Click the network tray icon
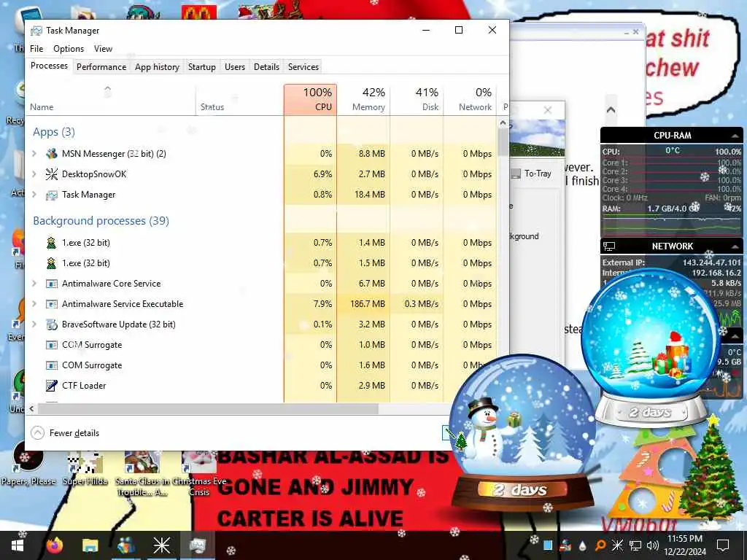This screenshot has width=747, height=560. [x=635, y=545]
